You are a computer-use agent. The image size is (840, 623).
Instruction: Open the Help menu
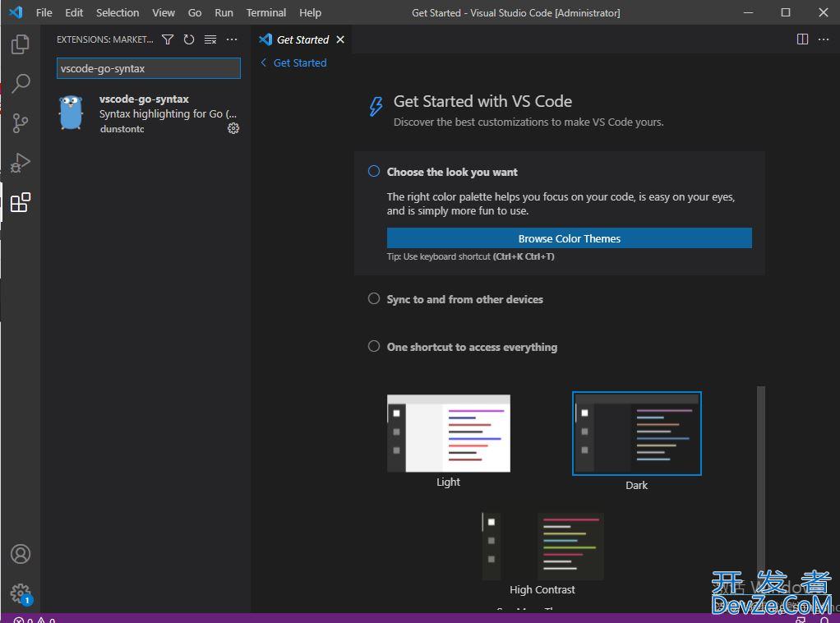coord(310,12)
